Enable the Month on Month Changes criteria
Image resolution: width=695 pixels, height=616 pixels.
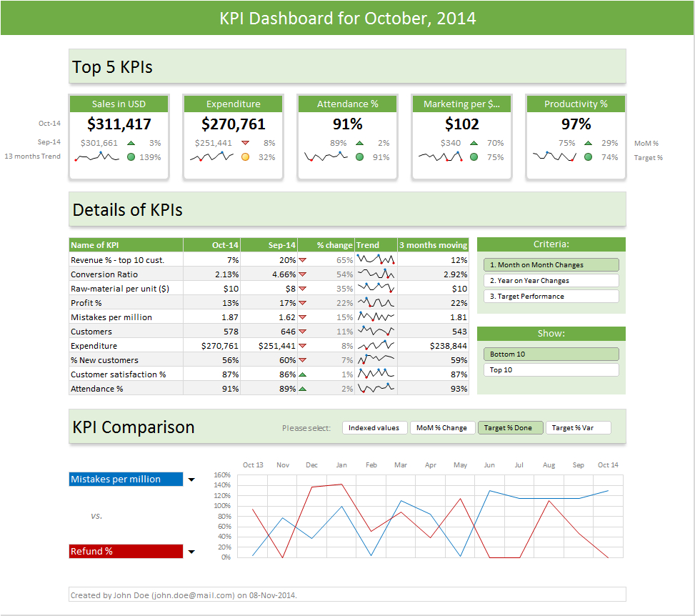coord(551,264)
